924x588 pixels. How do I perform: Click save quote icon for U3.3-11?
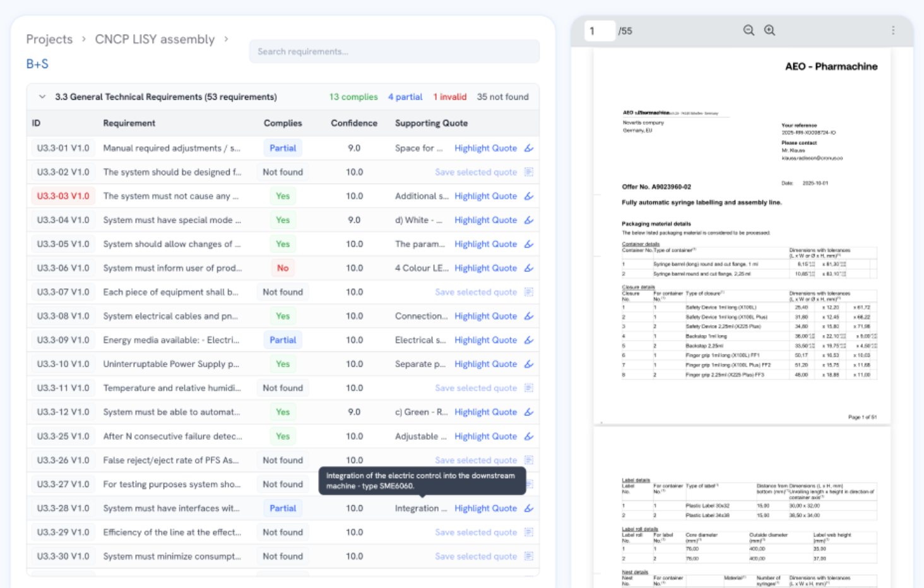(x=529, y=388)
